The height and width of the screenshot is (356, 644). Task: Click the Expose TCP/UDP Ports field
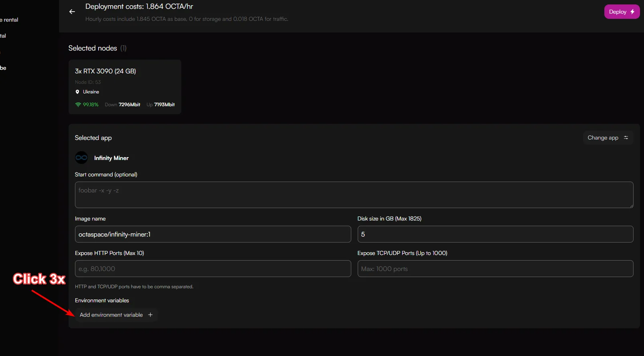coord(495,269)
